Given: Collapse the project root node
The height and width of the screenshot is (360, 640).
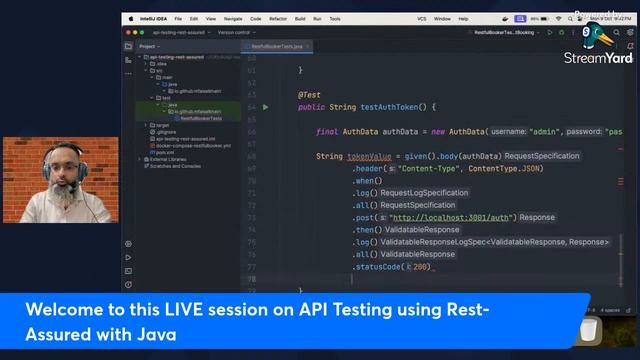Looking at the screenshot, I should pyautogui.click(x=140, y=57).
